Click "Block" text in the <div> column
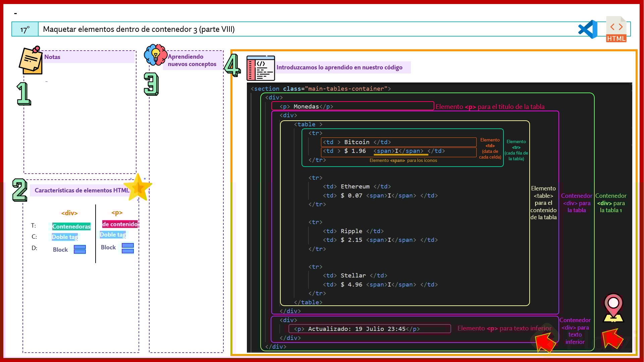 (60, 250)
